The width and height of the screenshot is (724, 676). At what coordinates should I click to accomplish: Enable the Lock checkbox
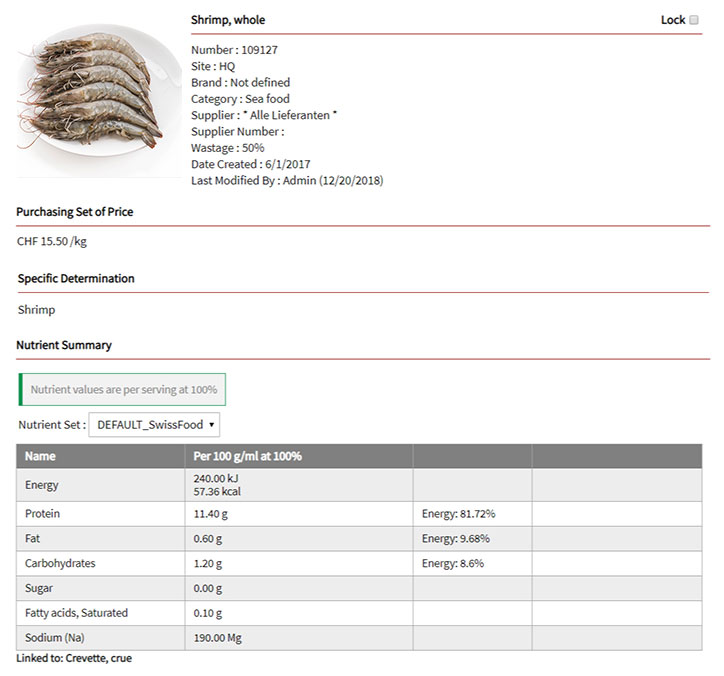tap(694, 20)
